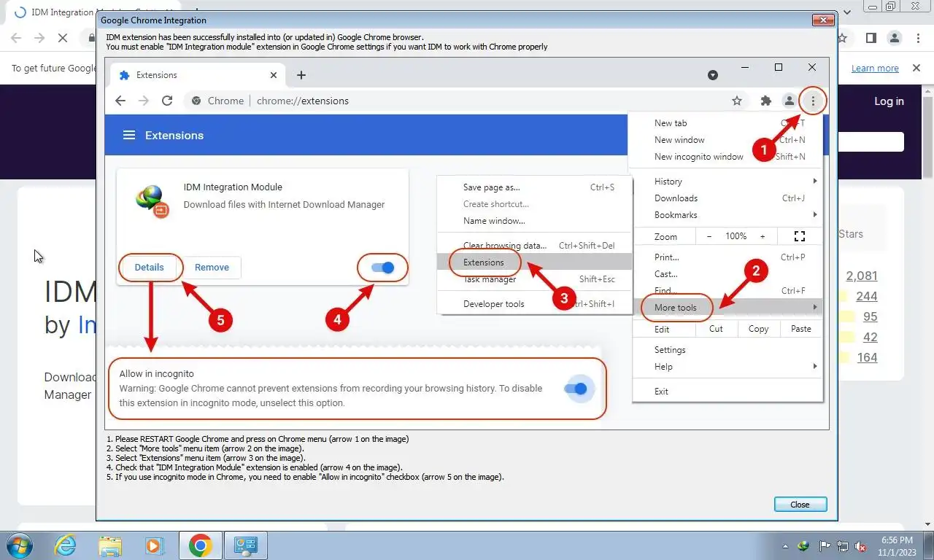Viewport: 934px width, 560px height.
Task: Open Action Center flag in the tray
Action: [x=825, y=545]
